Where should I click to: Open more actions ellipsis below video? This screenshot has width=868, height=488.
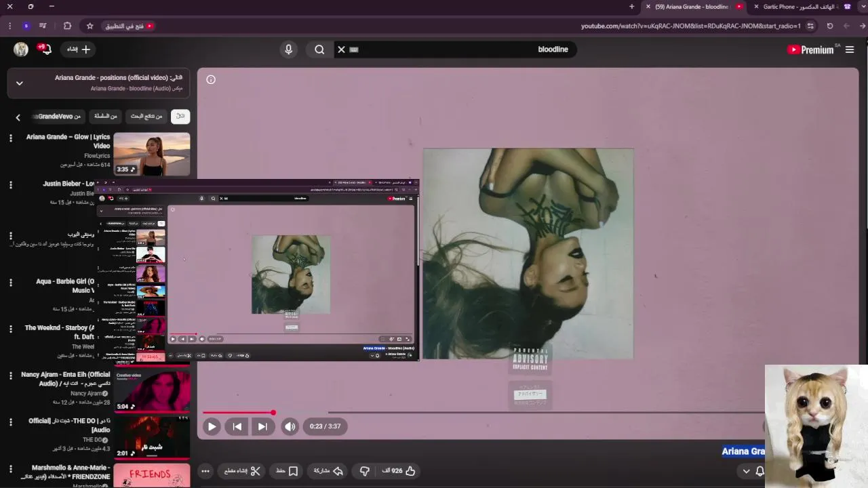[205, 471]
